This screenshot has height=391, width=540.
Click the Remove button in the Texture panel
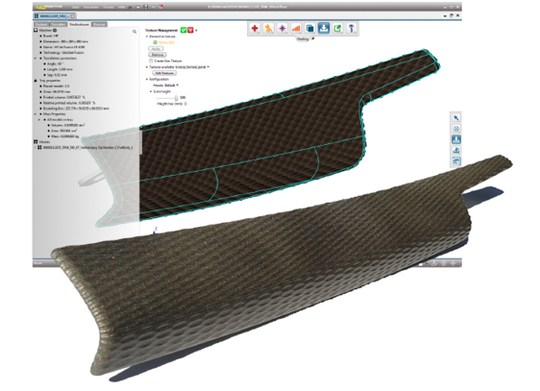click(157, 54)
